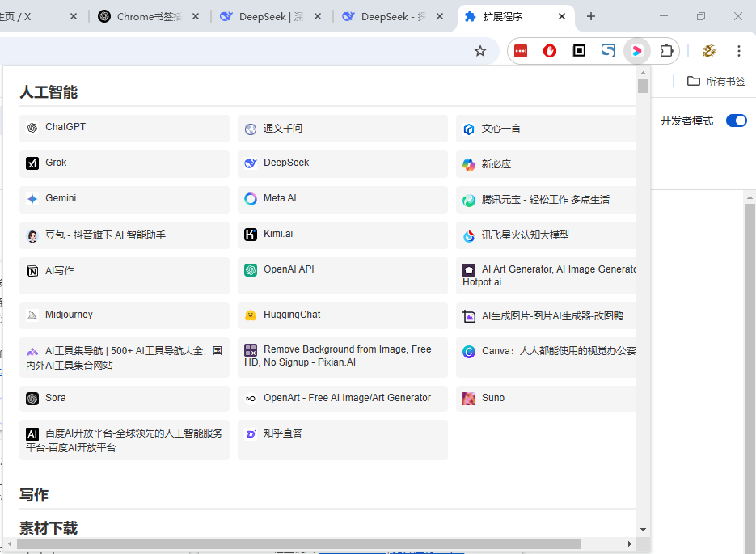
Task: Click the Canva circle icon
Action: pyautogui.click(x=469, y=352)
